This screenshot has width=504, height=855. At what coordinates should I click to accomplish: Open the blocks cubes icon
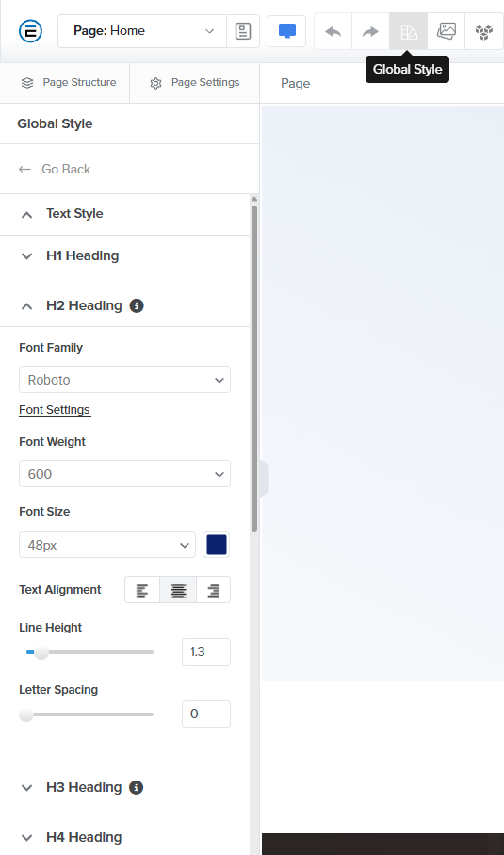484,32
